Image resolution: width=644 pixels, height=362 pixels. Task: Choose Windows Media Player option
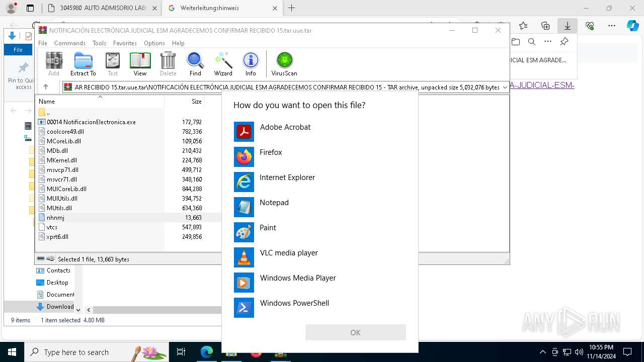tap(320, 283)
